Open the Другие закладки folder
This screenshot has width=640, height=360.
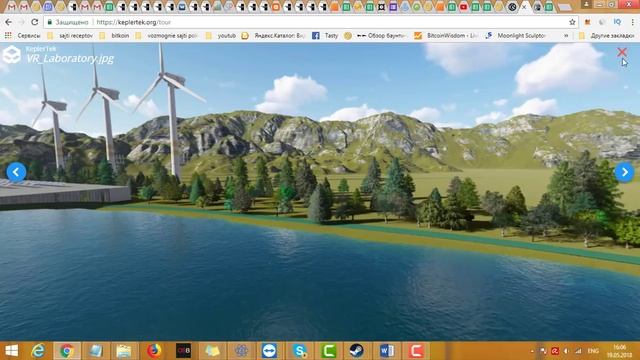[607, 36]
